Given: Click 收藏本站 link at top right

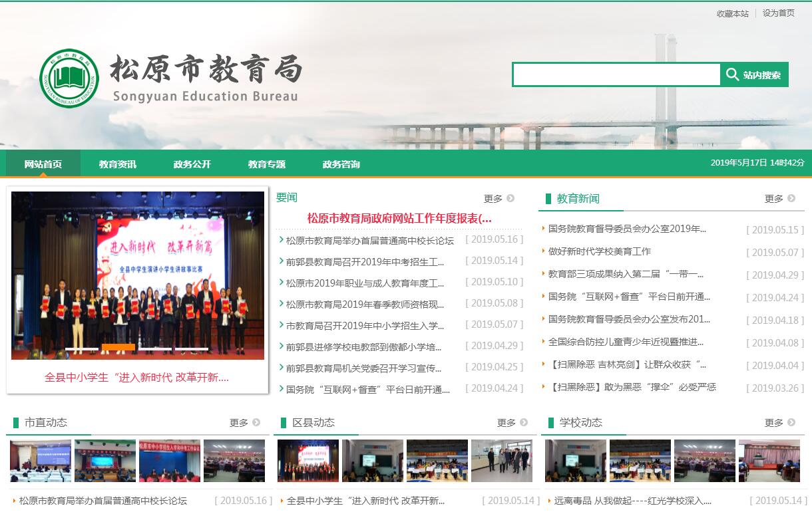Looking at the screenshot, I should 732,13.
